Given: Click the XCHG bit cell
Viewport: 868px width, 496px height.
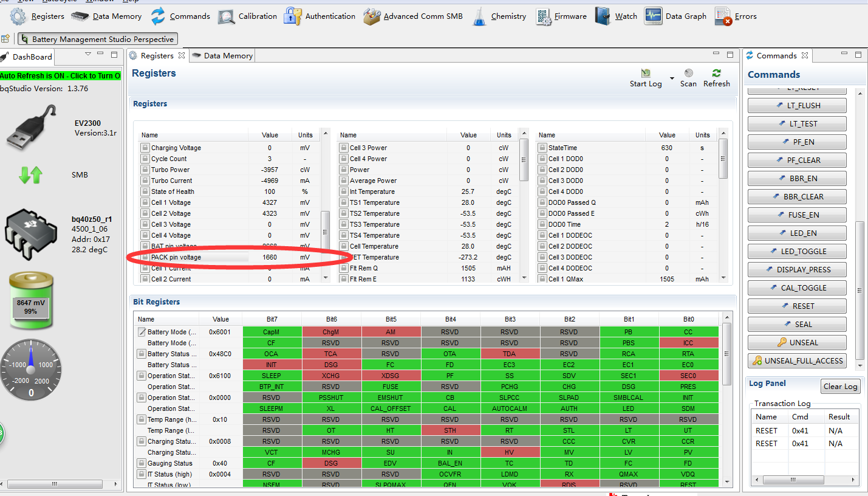Looking at the screenshot, I should 331,376.
